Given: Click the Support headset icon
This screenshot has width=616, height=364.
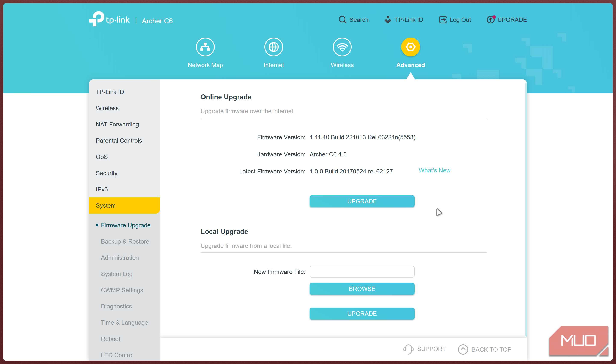Looking at the screenshot, I should 408,349.
